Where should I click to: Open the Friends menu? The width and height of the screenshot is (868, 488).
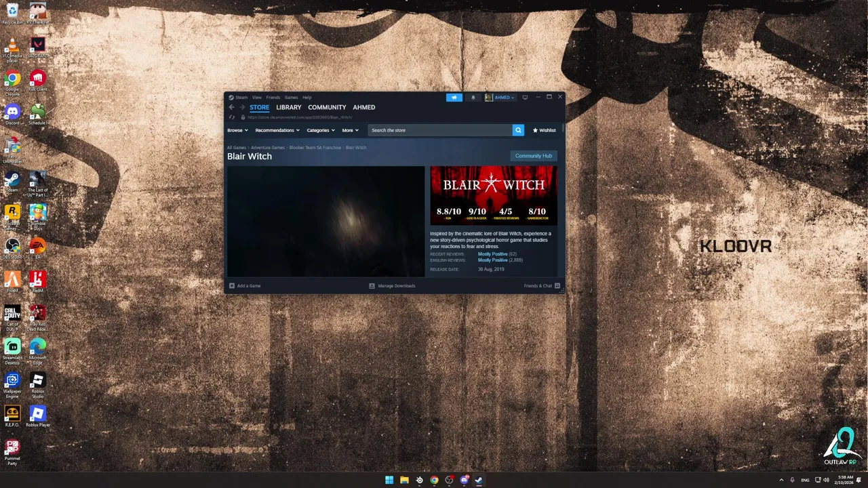pyautogui.click(x=273, y=98)
